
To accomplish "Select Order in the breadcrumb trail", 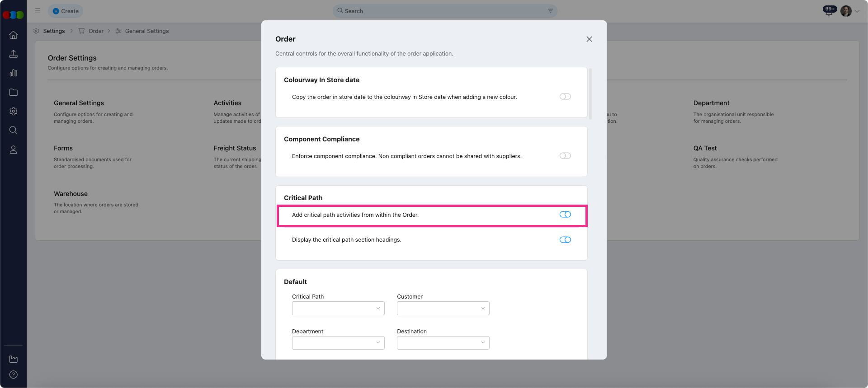I will tap(96, 31).
